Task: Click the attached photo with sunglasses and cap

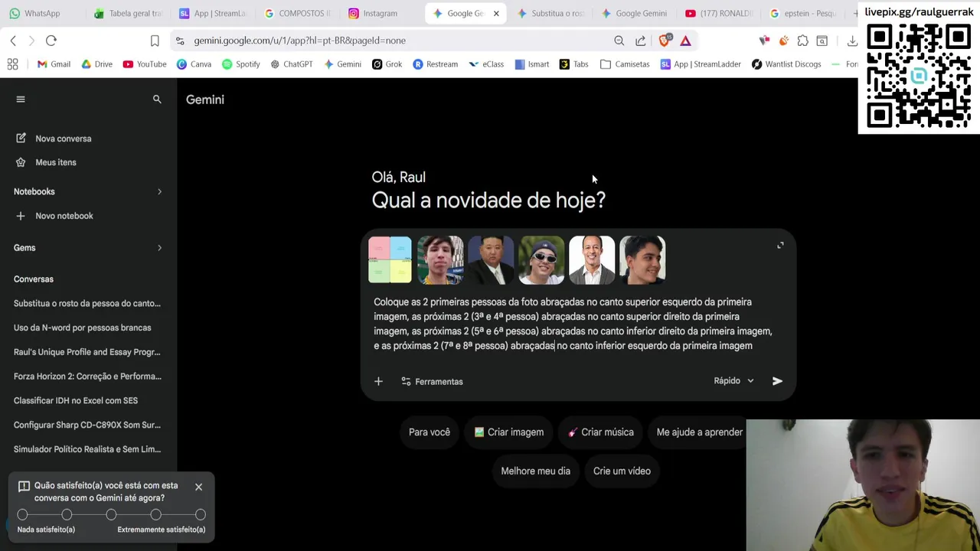Action: click(541, 260)
